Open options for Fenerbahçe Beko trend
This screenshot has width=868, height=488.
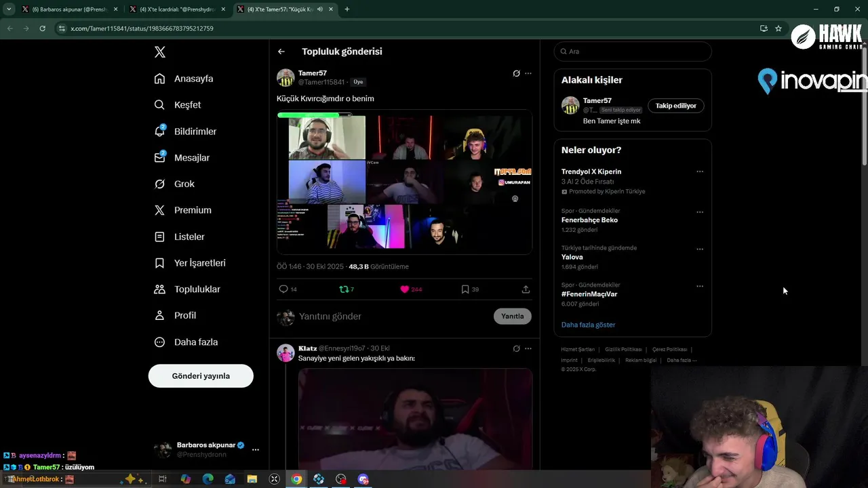point(700,212)
